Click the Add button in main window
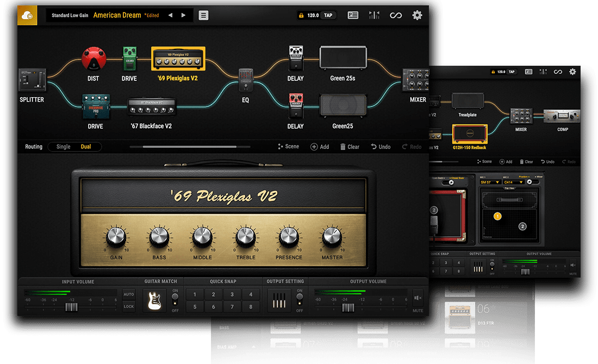This screenshot has height=364, width=598. click(x=320, y=147)
